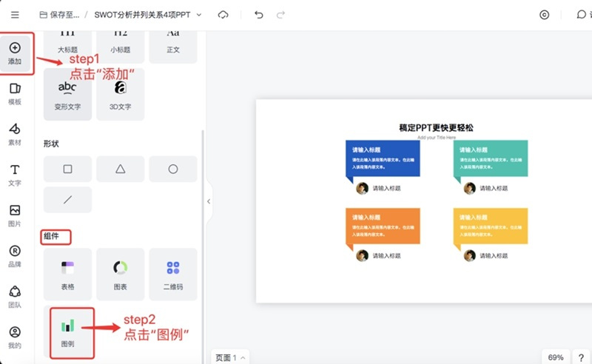592x364 pixels.
Task: Switch to the 文字 sidebar tab
Action: point(15,175)
